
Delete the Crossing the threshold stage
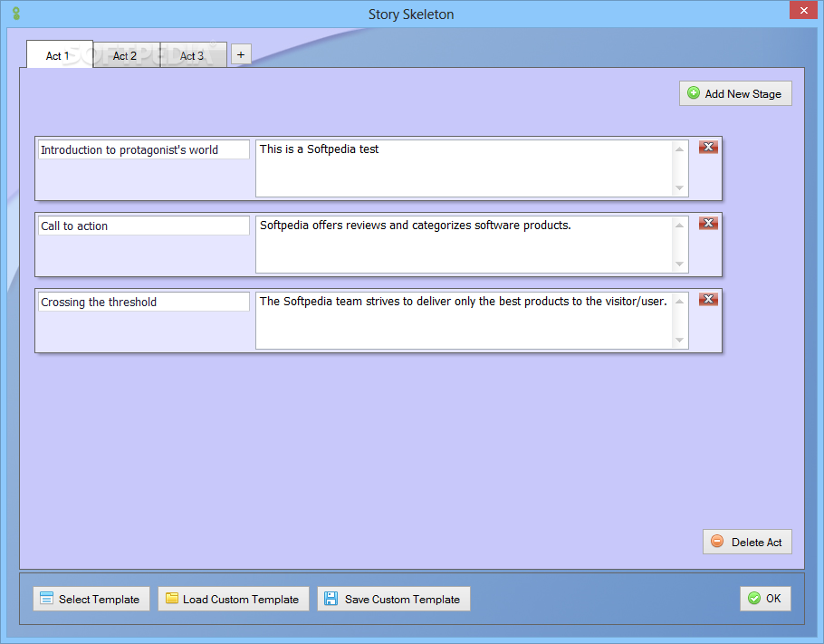tap(708, 300)
